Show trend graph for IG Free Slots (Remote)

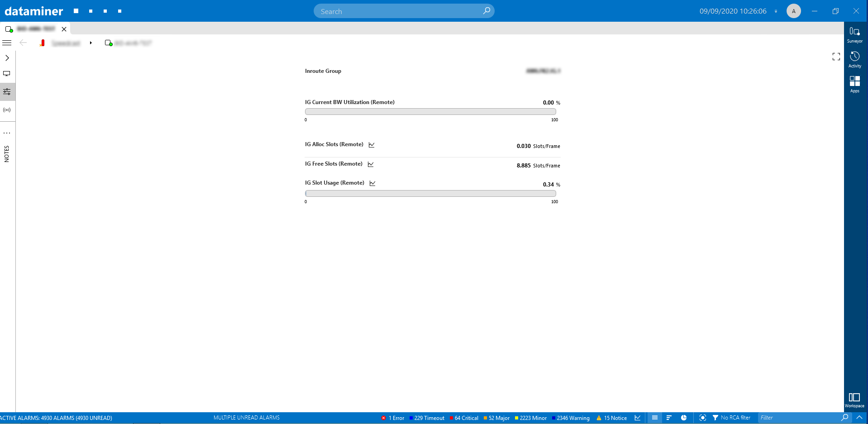pyautogui.click(x=371, y=164)
